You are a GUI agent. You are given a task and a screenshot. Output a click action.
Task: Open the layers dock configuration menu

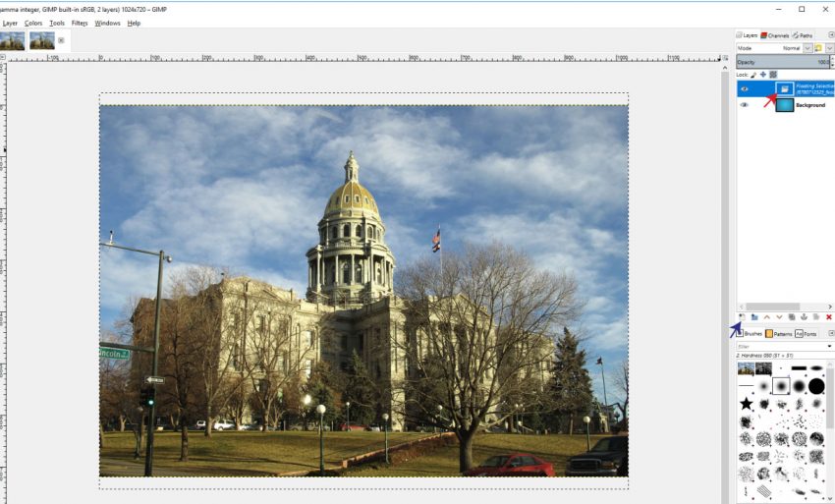(831, 34)
